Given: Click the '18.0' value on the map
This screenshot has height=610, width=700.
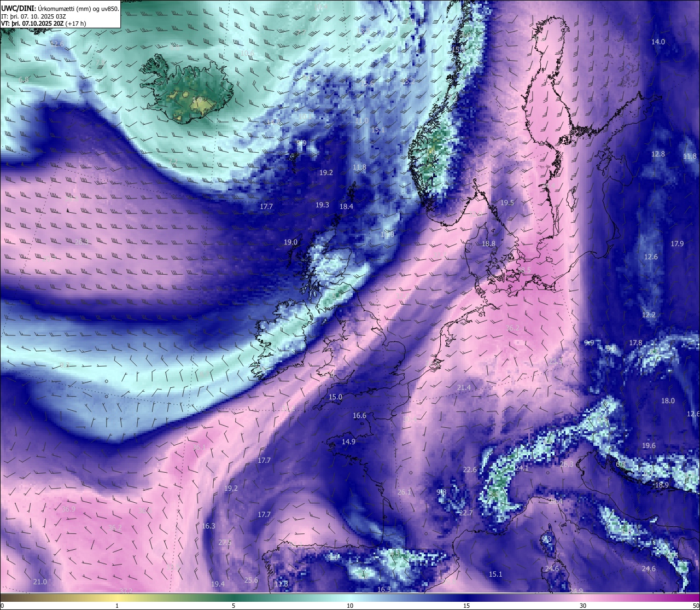Looking at the screenshot, I should click(x=668, y=401).
